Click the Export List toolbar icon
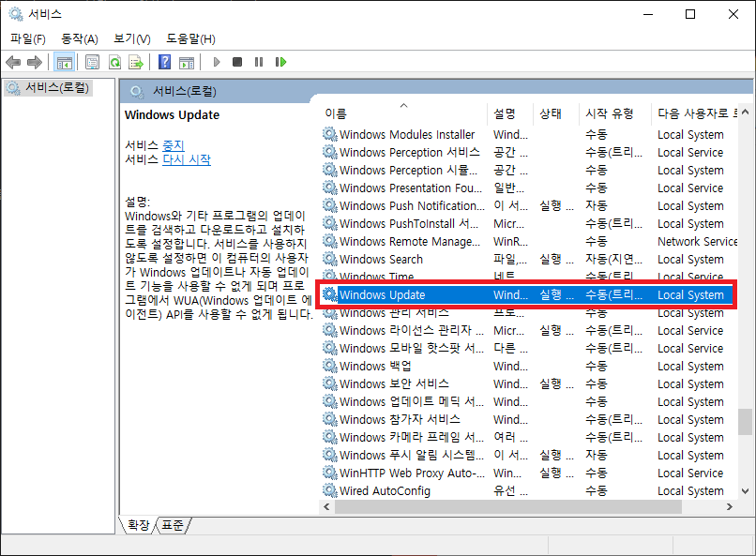Screen dimensions: 756x556 (136, 62)
